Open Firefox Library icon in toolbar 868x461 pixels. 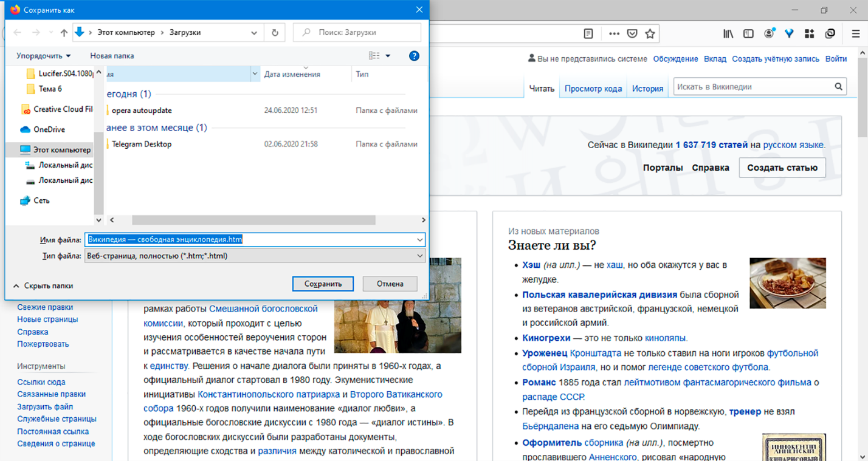pos(728,34)
